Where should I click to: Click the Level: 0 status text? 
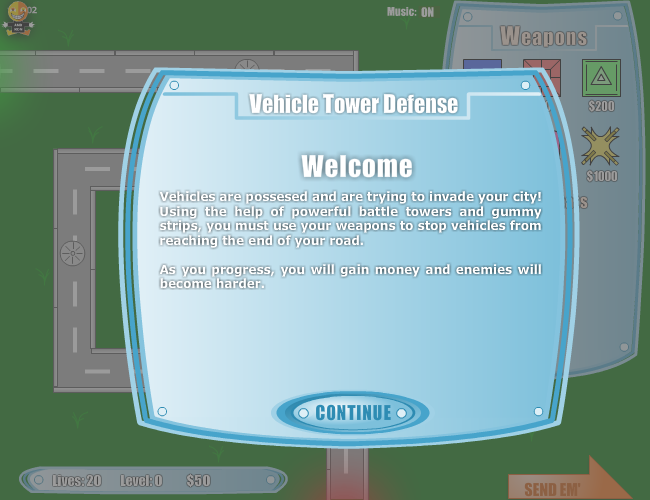tap(141, 481)
